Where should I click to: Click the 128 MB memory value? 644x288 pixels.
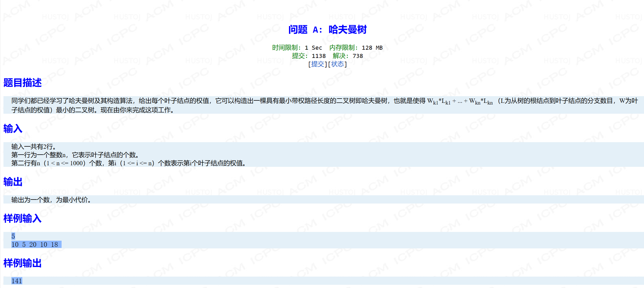(x=372, y=48)
